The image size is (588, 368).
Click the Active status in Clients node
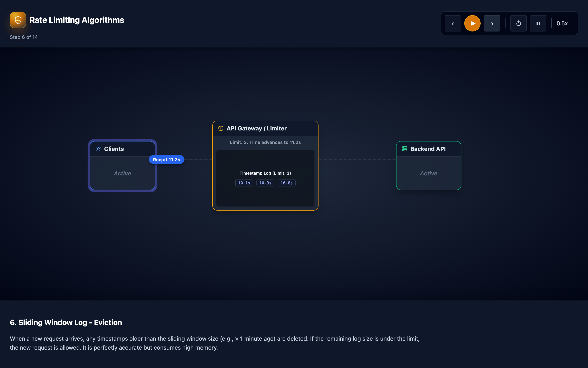[122, 173]
